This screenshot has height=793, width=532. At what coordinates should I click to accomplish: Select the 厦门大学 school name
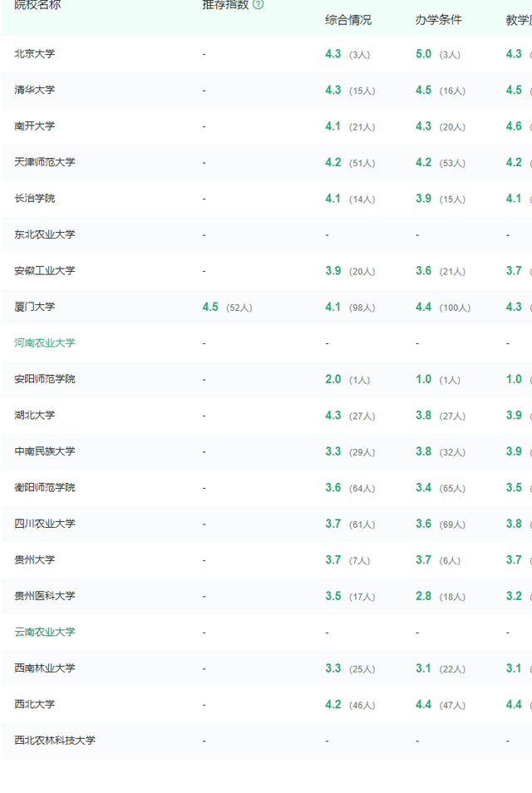click(34, 307)
